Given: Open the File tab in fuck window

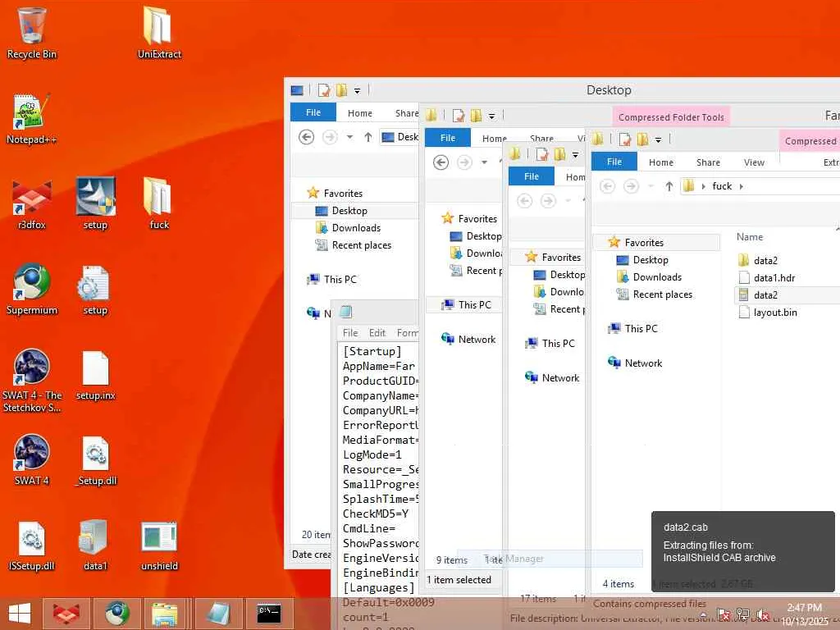Looking at the screenshot, I should (614, 162).
